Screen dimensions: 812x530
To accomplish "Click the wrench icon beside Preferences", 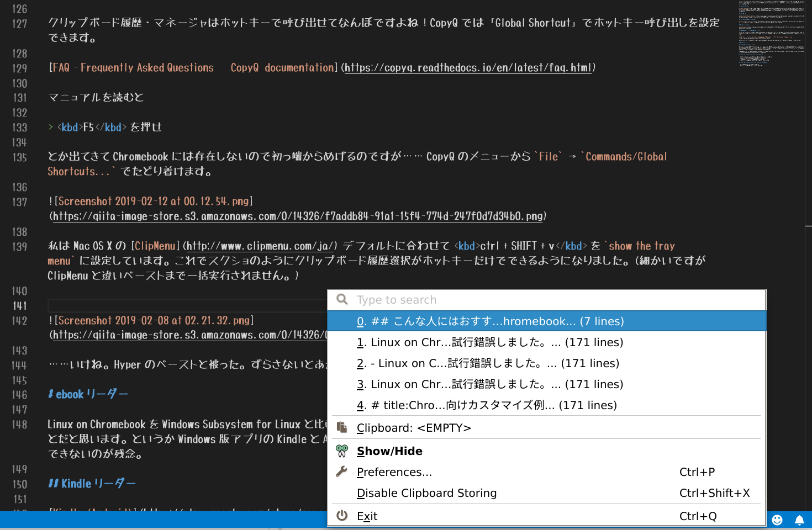I will (x=341, y=471).
